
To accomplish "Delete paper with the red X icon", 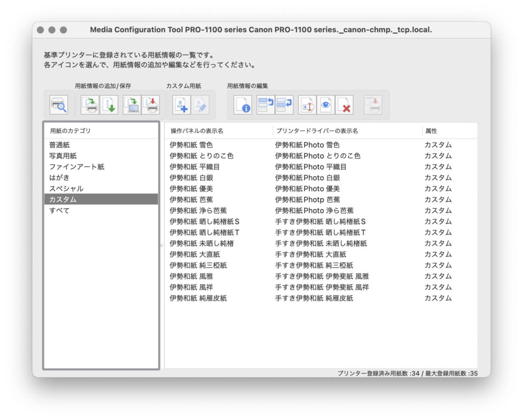I will (x=345, y=105).
